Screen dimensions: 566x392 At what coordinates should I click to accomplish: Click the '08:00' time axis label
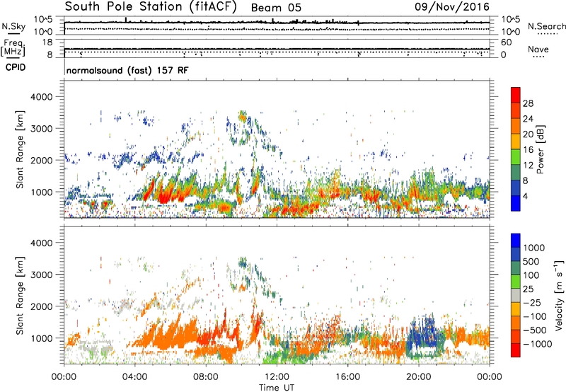[x=206, y=377]
